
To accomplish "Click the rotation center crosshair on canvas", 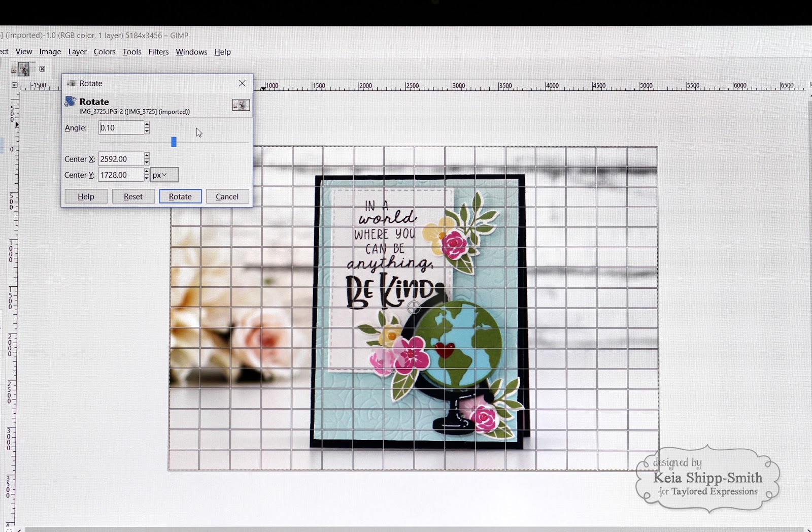I will click(414, 307).
